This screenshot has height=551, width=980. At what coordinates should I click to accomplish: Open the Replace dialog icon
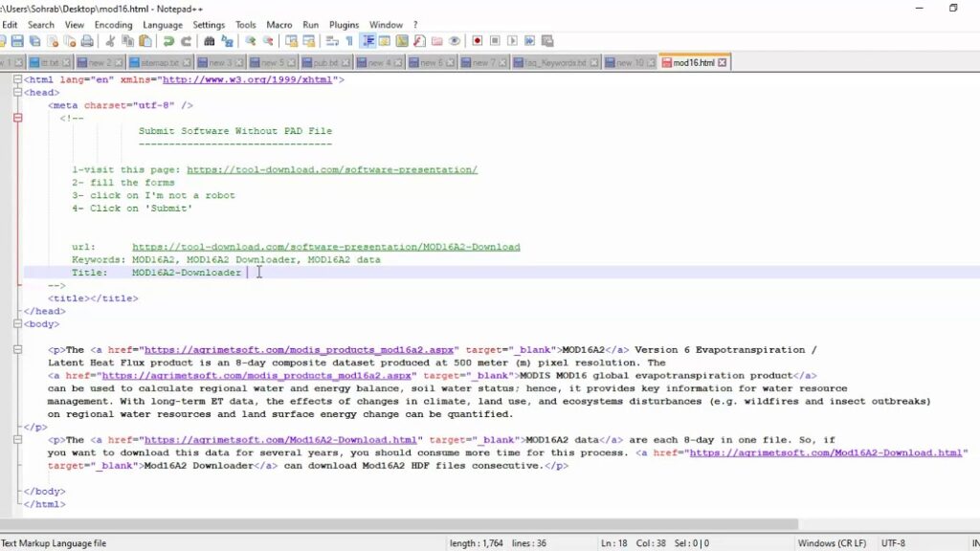pyautogui.click(x=227, y=41)
